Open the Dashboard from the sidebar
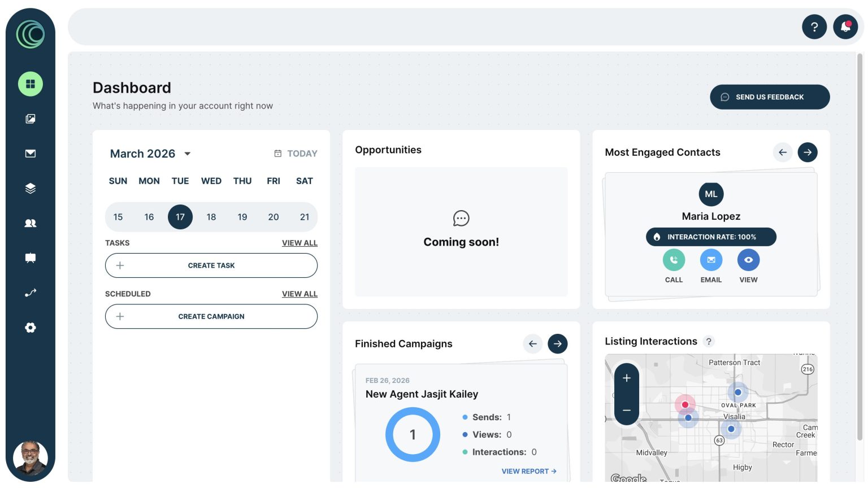Viewport: 868px width, 488px height. point(30,84)
